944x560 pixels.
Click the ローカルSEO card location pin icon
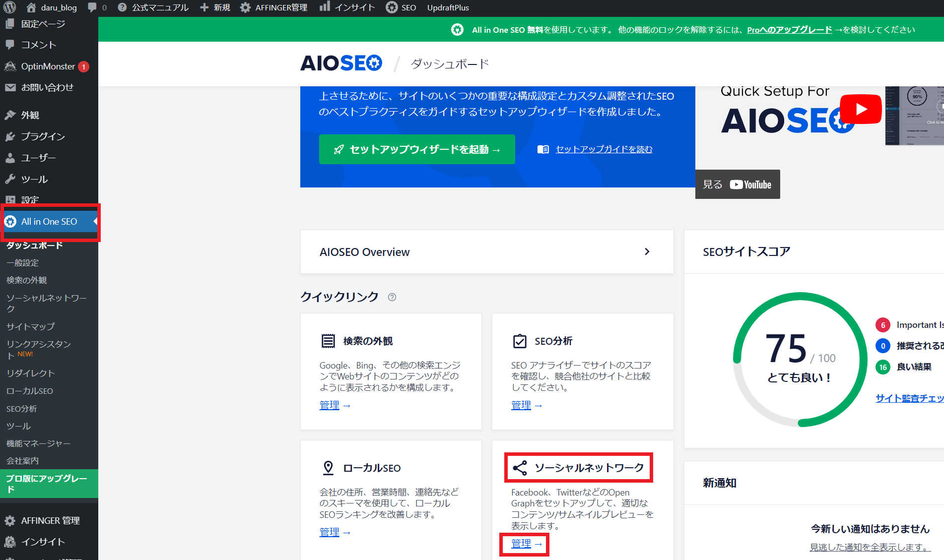[328, 468]
